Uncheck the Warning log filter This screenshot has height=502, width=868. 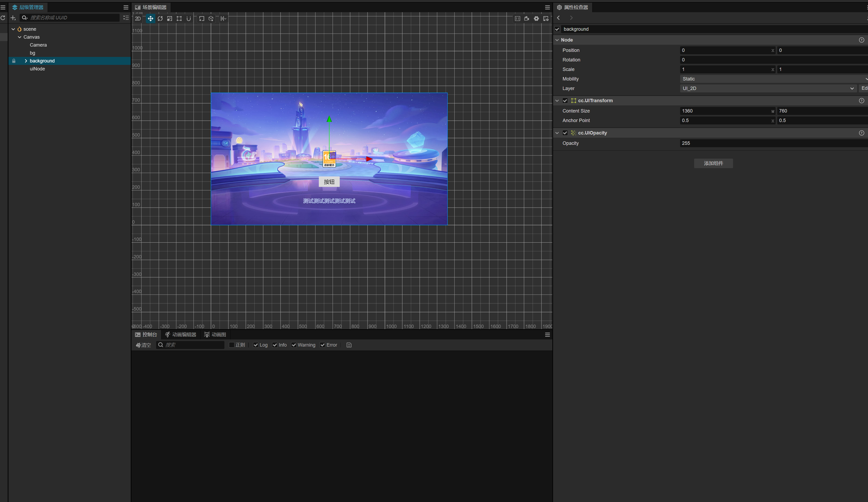click(294, 345)
